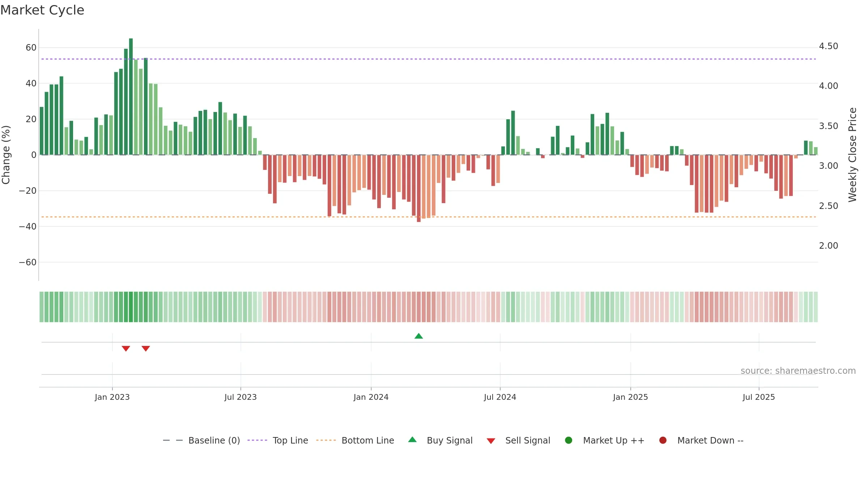Click the 40 tick on left axis
Image resolution: width=868 pixels, height=488 pixels.
tap(31, 84)
